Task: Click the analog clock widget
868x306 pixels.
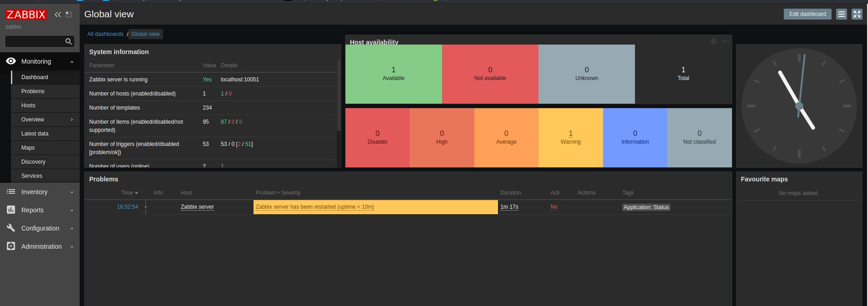Action: coord(799,106)
